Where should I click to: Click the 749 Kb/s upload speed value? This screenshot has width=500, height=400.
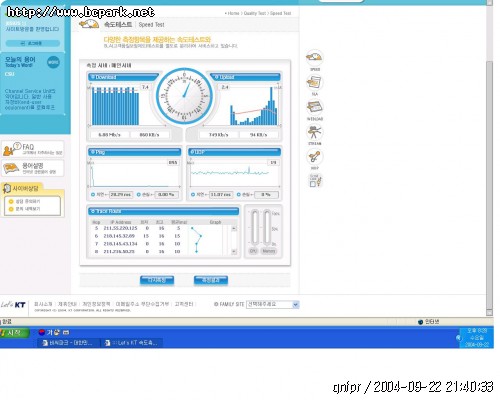[x=219, y=135]
